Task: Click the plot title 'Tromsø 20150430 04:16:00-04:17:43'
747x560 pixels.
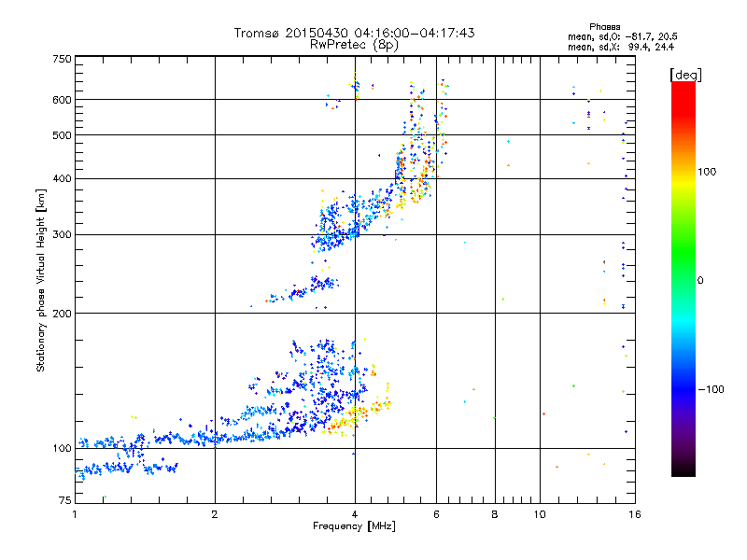Action: click(355, 33)
